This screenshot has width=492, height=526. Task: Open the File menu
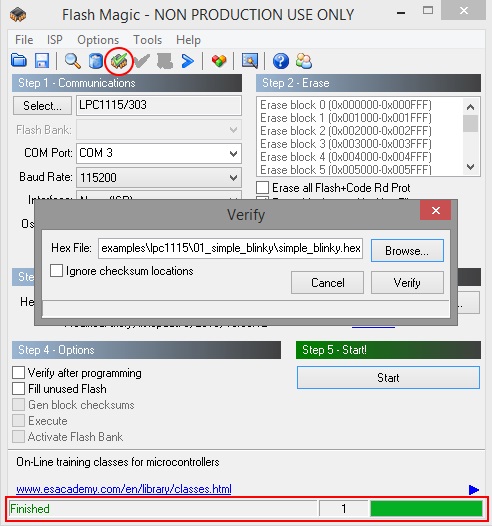pyautogui.click(x=24, y=40)
